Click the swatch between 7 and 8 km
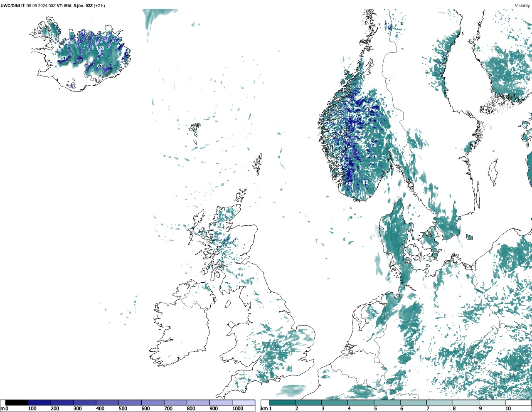532x412 pixels. (439, 403)
